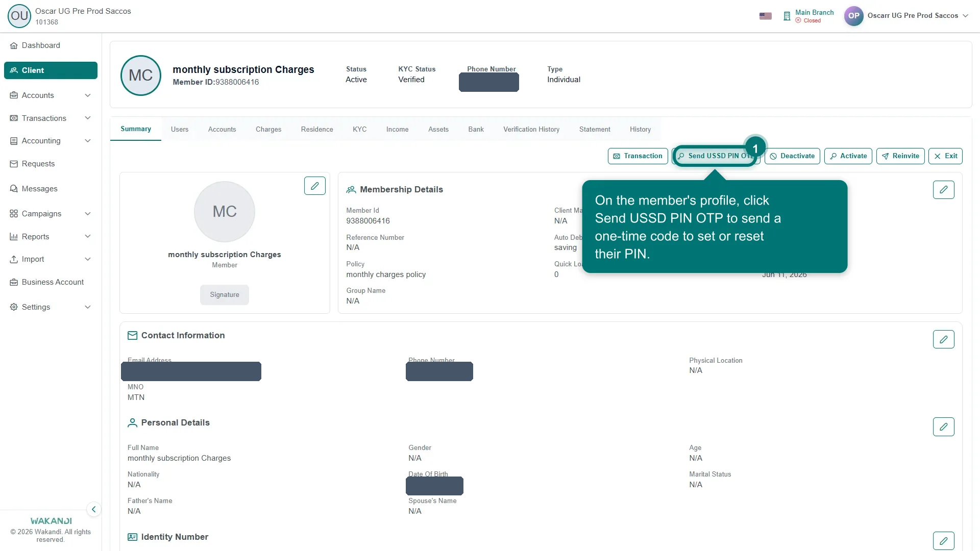Click the Accounts briefcase icon in sidebar
The image size is (980, 551).
(14, 95)
